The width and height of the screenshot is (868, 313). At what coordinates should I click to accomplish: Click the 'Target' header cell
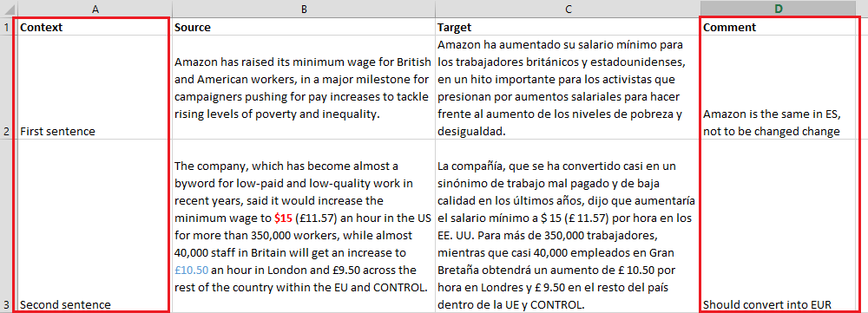click(x=568, y=27)
